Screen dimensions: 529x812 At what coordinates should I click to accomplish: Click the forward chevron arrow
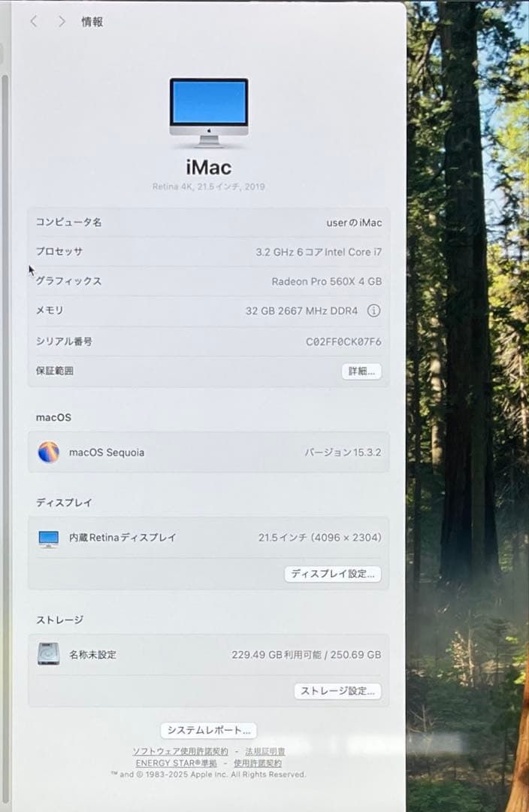[x=62, y=21]
